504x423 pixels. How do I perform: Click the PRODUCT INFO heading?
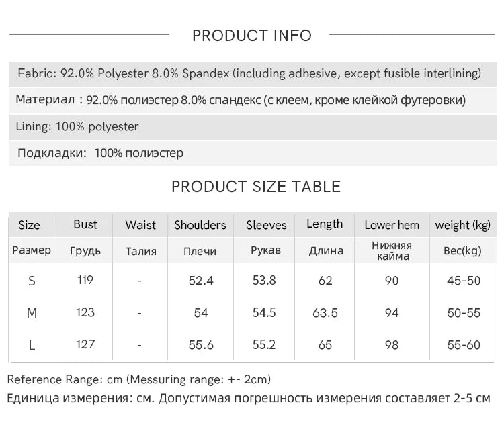(252, 36)
